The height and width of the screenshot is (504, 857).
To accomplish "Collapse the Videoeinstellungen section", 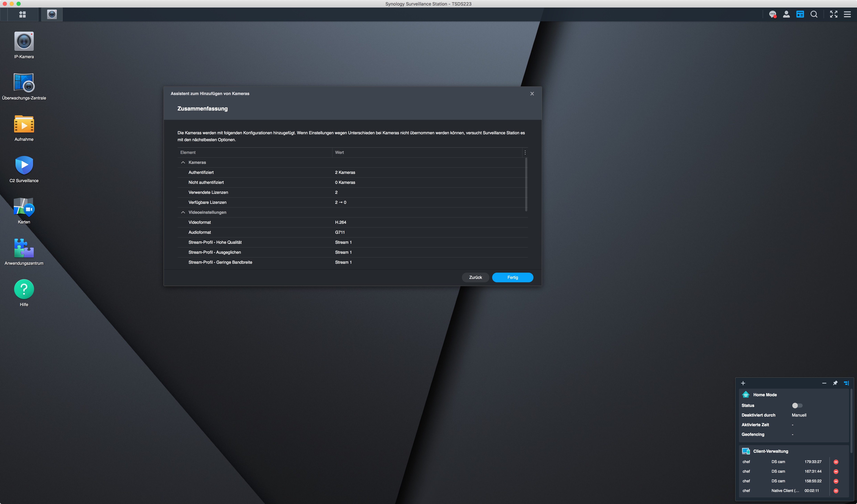I will (x=183, y=212).
